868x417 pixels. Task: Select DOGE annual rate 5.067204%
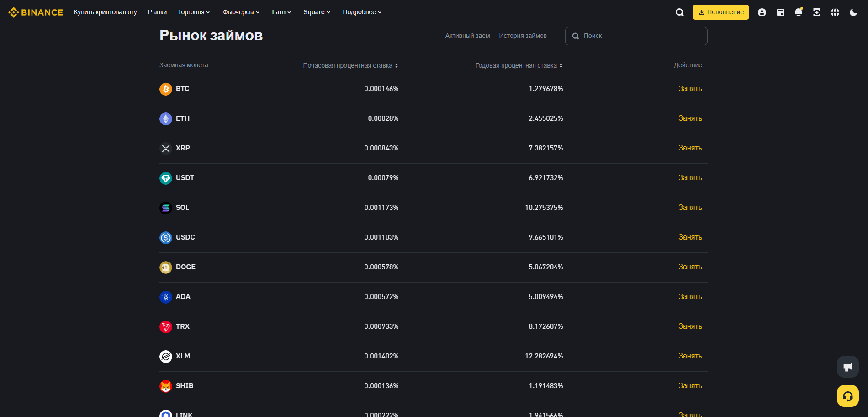click(x=546, y=267)
